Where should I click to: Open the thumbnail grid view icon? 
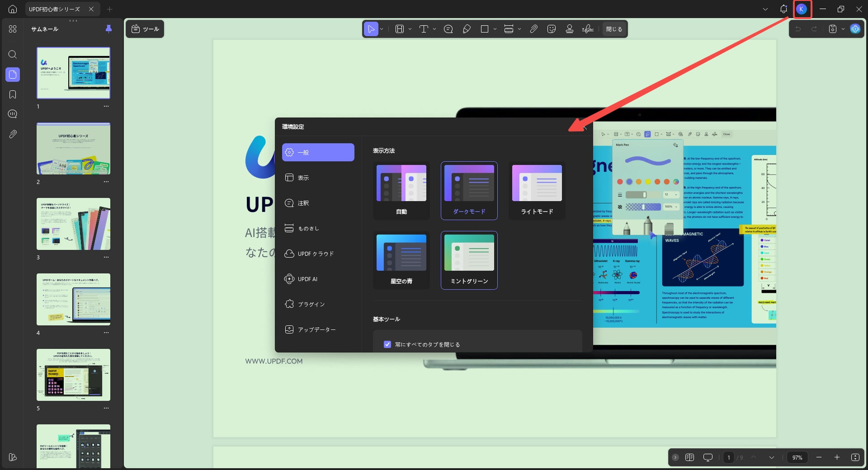[x=13, y=29]
